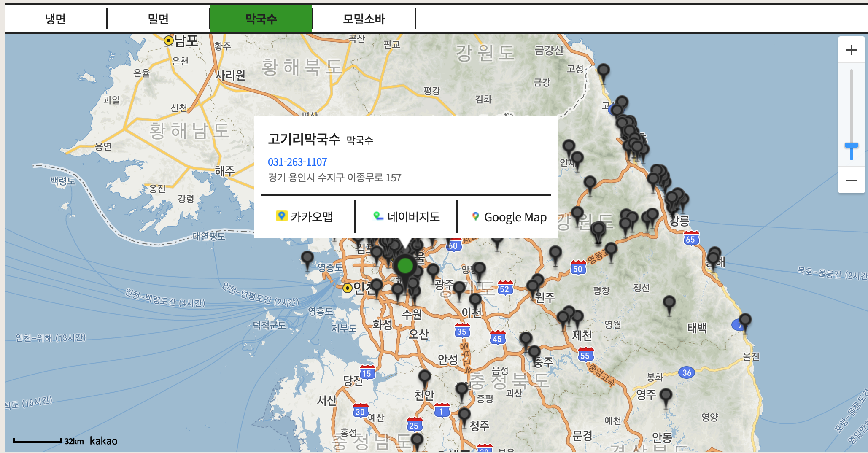Switch to the 밀면 tab
868x453 pixels.
pos(158,19)
